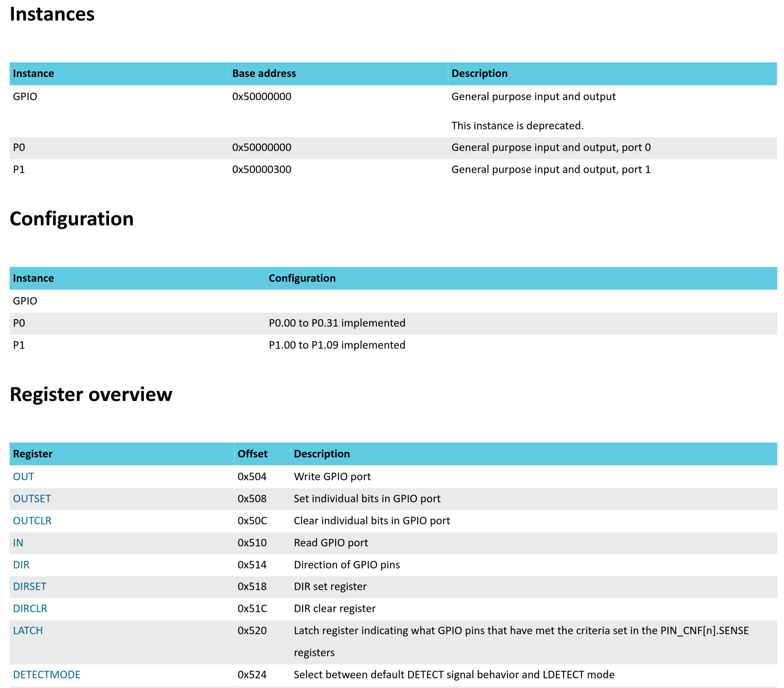Click the Register overview heading
Viewport: 784px width, 688px height.
[91, 394]
